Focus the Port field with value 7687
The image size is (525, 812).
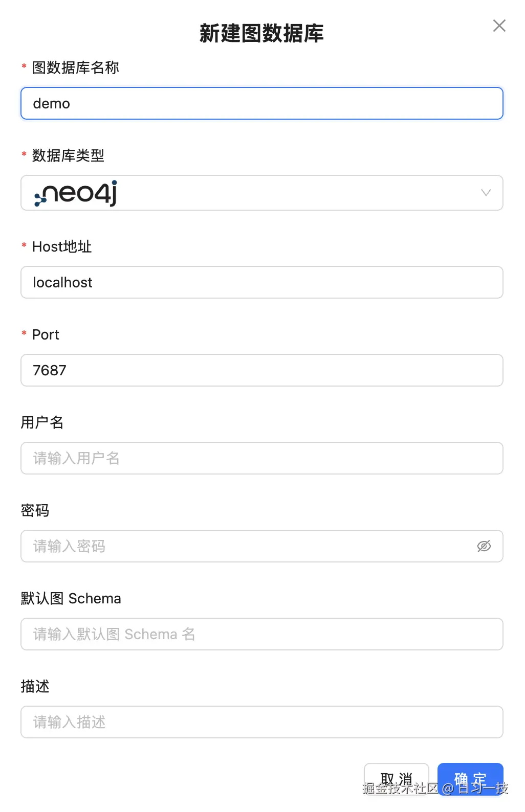[261, 370]
